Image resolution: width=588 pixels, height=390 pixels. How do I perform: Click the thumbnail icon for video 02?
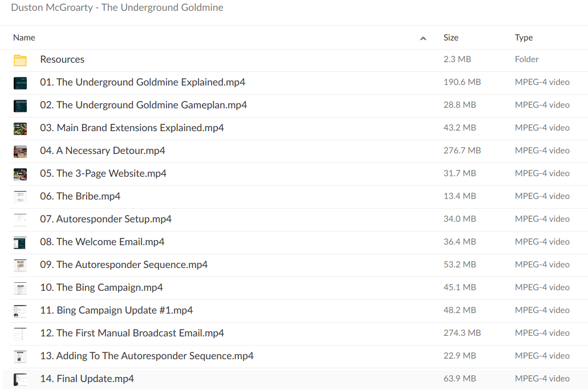click(21, 105)
